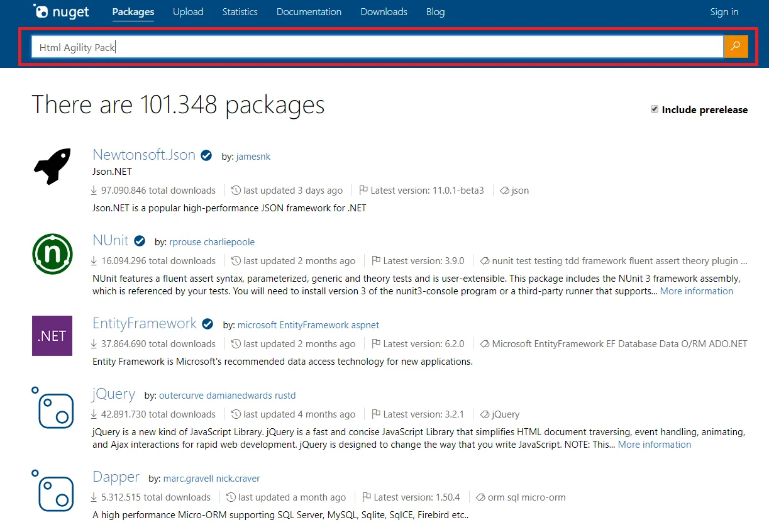Click clock icon beside 'last updated a month ago'

(x=231, y=497)
